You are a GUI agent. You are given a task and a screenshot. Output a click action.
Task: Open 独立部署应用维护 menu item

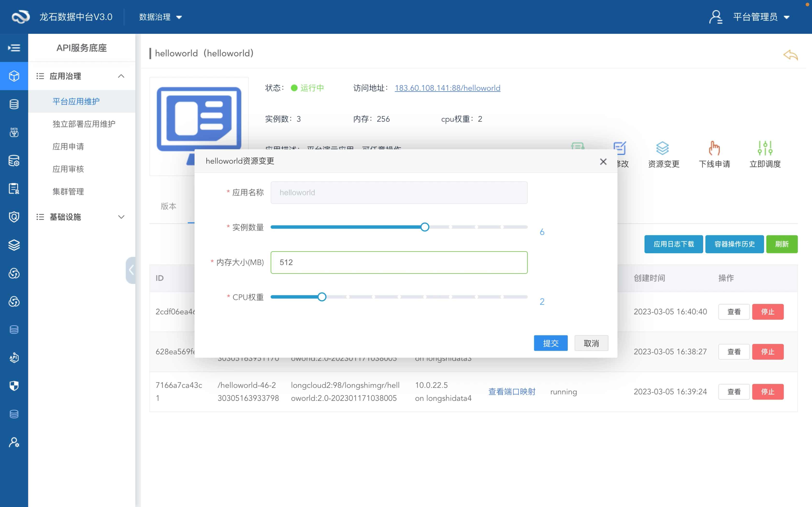click(84, 124)
